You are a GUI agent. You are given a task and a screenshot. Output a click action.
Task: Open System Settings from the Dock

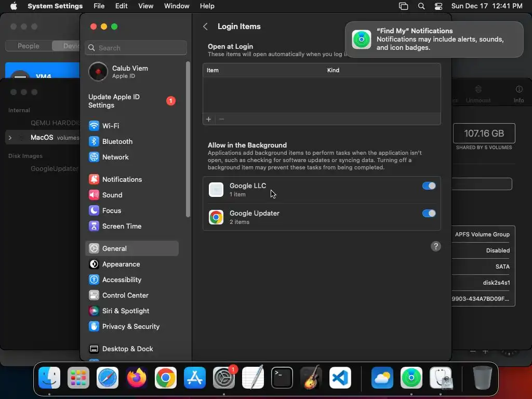point(224,378)
